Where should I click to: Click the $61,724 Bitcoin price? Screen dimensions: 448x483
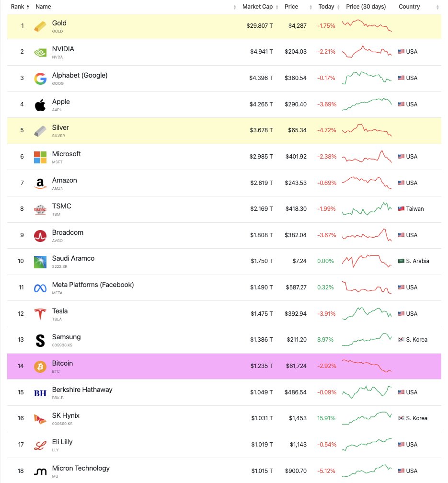point(296,366)
